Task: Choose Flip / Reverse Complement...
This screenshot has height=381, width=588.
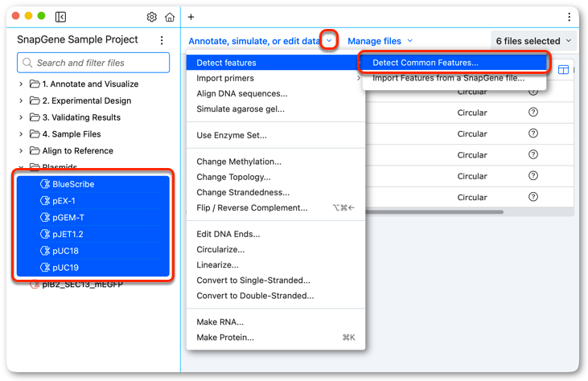Action: tap(276, 207)
